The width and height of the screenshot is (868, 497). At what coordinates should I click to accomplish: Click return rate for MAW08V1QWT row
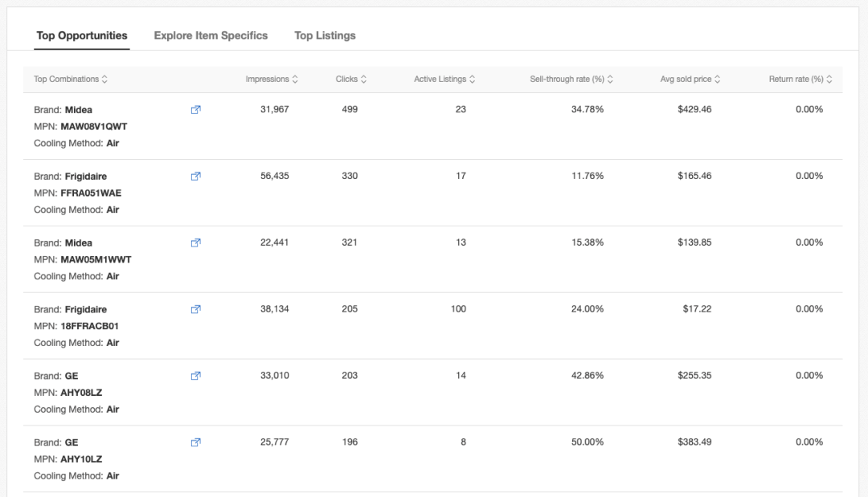pyautogui.click(x=809, y=109)
